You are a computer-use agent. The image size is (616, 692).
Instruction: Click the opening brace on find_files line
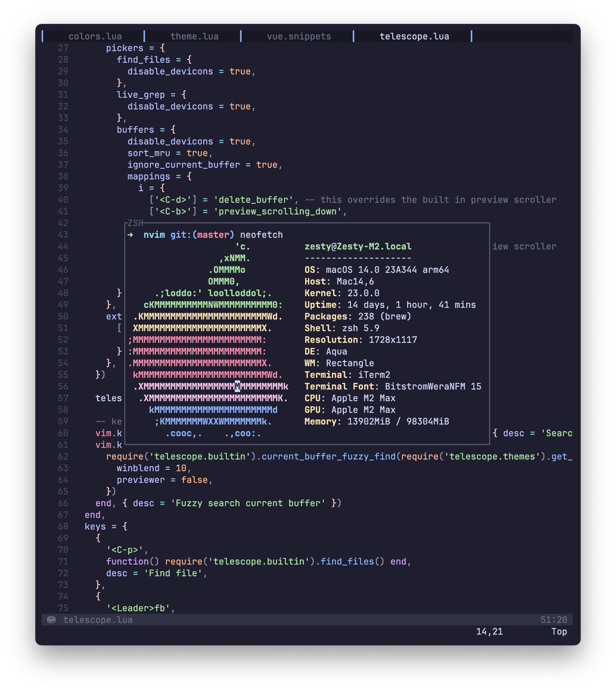pos(189,60)
